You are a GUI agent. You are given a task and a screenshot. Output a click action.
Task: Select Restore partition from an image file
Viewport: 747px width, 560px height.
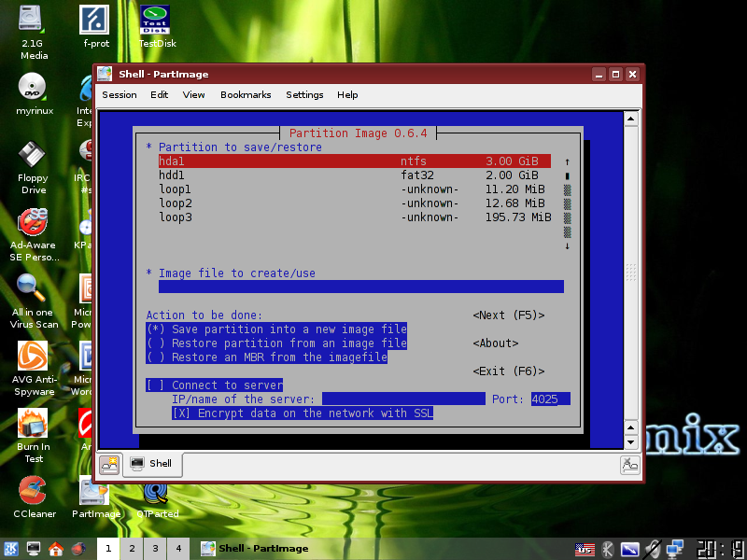point(276,343)
